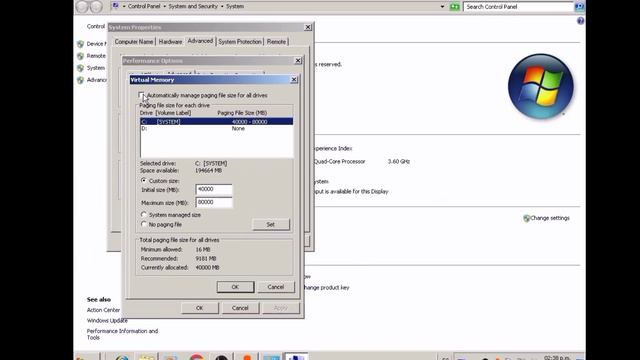Select drive D: row with None
Viewport: 640px width, 360px height.
216,128
